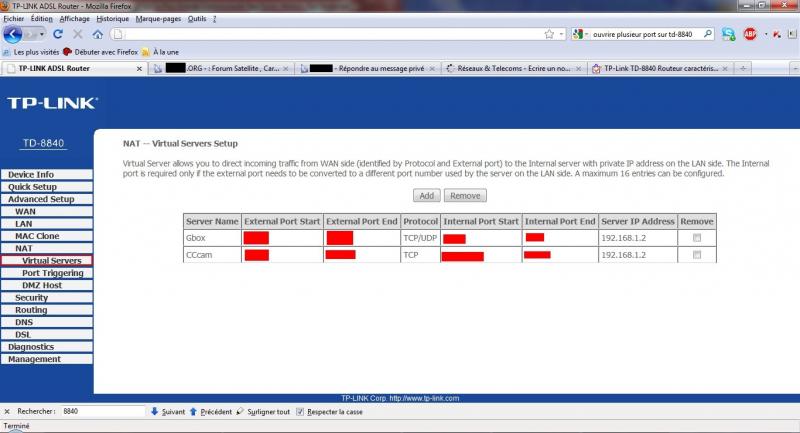Click the Gbox server name cell
The width and height of the screenshot is (800, 433).
212,238
